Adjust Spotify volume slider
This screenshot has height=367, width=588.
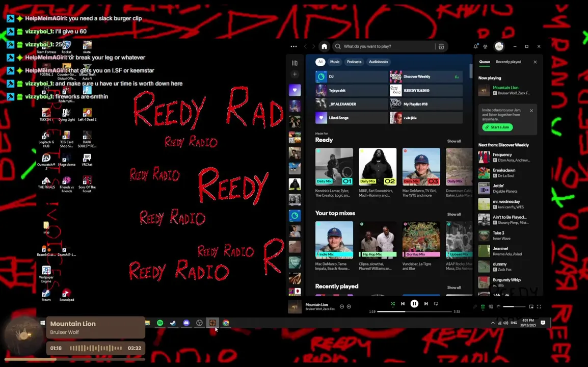(x=514, y=307)
